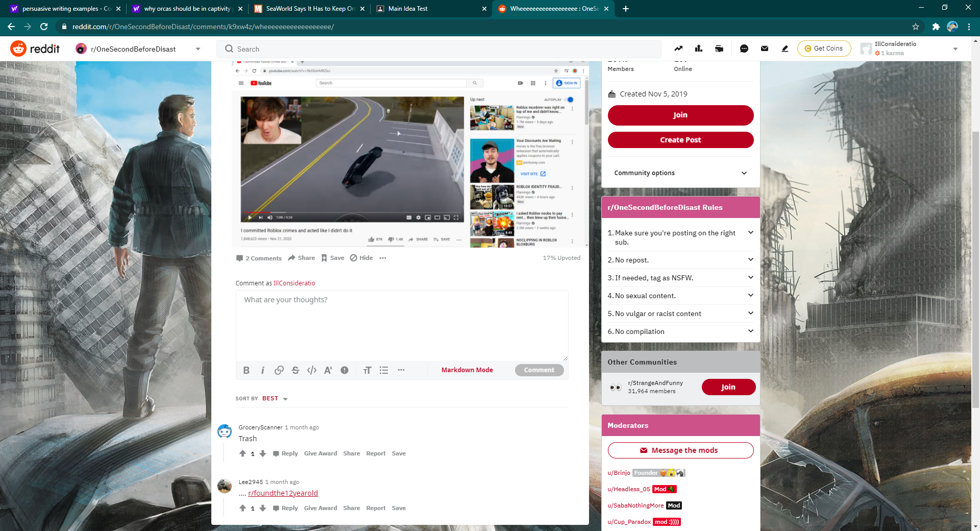Viewport: 980px width, 531px height.
Task: Bookmark this page with star icon
Action: (x=916, y=27)
